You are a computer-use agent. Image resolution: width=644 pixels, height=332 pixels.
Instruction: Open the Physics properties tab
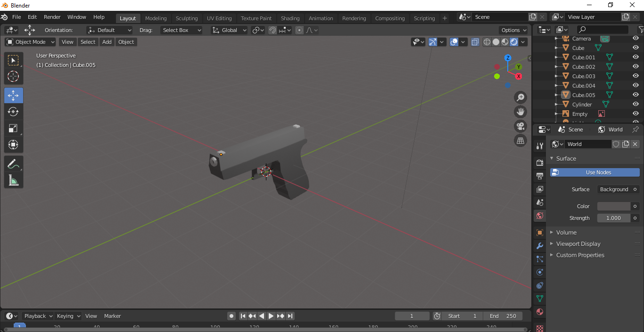pos(540,272)
